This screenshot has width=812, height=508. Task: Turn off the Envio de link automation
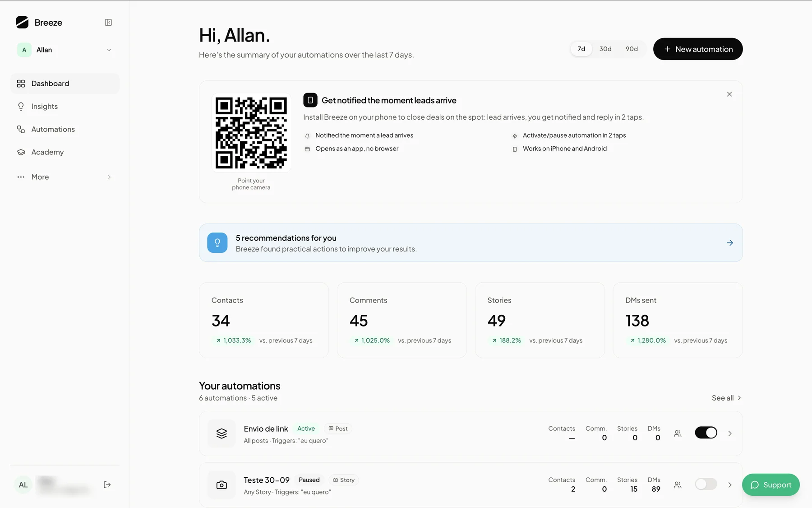[x=706, y=433]
